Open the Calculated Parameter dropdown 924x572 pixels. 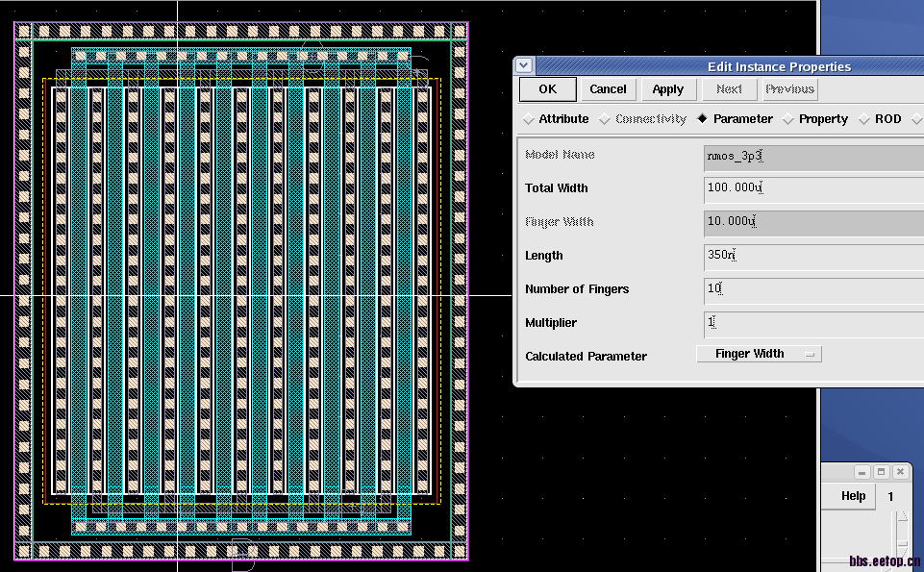pyautogui.click(x=759, y=354)
